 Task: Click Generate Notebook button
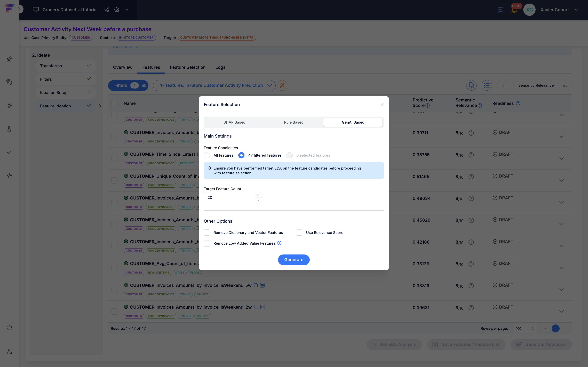[541, 344]
